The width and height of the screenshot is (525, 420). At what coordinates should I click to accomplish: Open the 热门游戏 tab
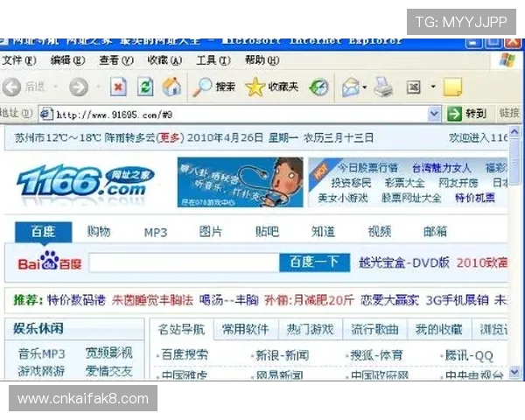point(310,330)
